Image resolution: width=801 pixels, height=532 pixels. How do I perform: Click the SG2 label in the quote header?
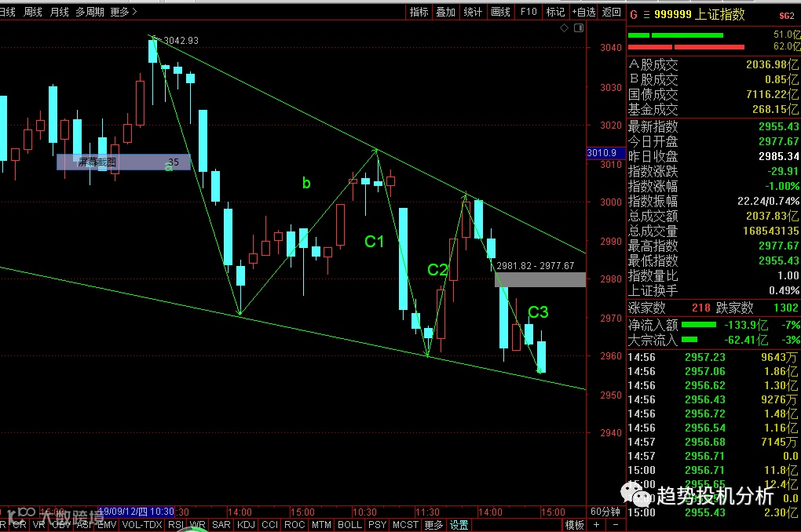(787, 16)
